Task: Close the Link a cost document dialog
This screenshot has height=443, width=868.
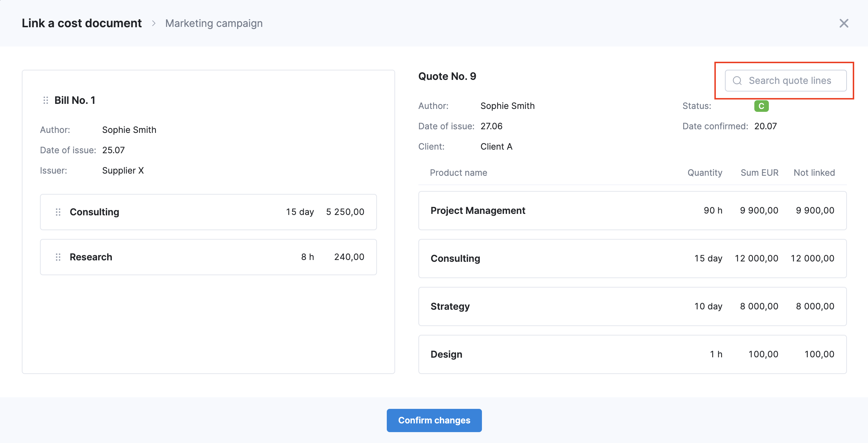Action: [844, 23]
